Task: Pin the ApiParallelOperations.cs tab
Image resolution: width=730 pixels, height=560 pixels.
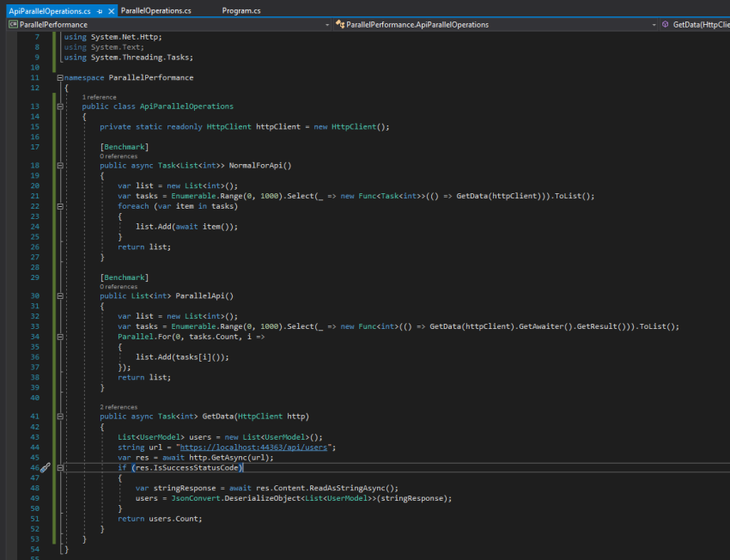Action: (x=100, y=10)
